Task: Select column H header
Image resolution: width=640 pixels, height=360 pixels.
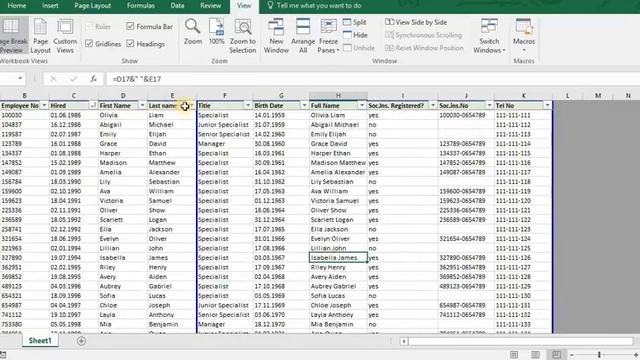Action: [x=338, y=96]
